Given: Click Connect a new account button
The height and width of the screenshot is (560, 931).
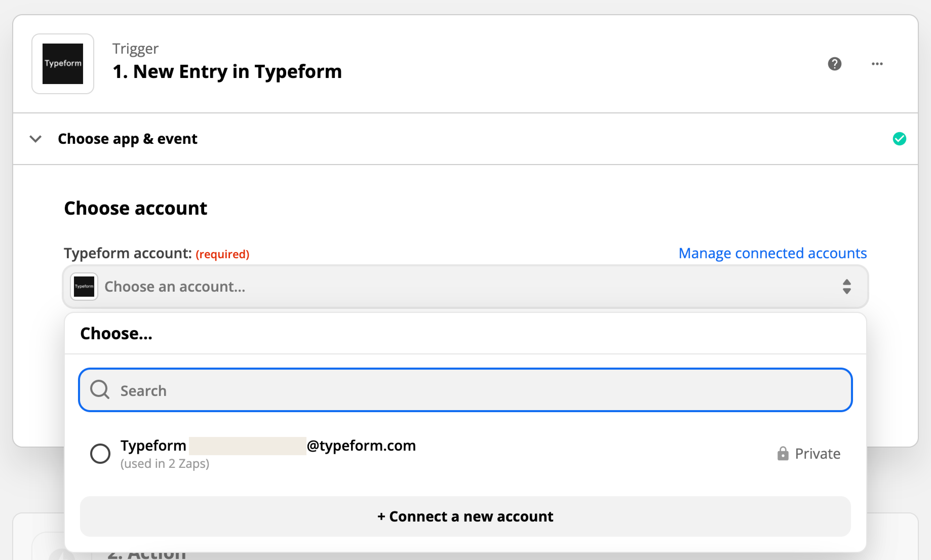Looking at the screenshot, I should (465, 516).
